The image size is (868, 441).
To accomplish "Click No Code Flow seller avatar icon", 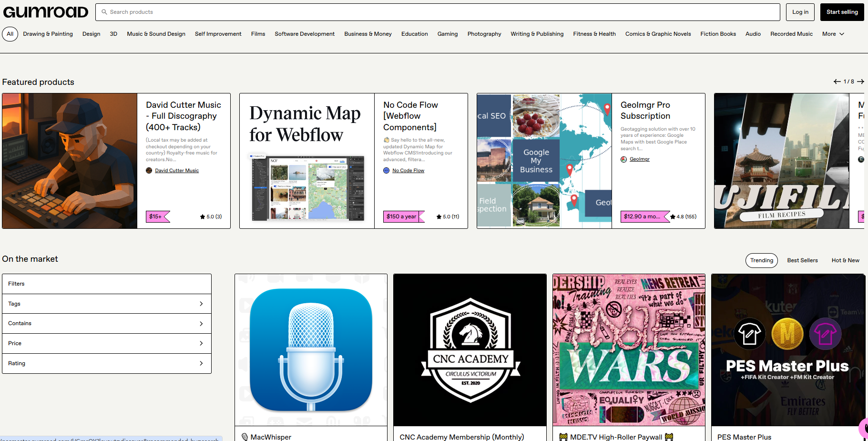I will (x=387, y=171).
